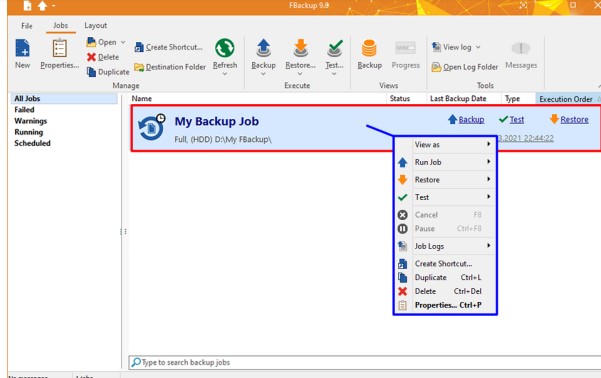Open Job Logs submenu in context menu
The height and width of the screenshot is (378, 601).
point(445,246)
